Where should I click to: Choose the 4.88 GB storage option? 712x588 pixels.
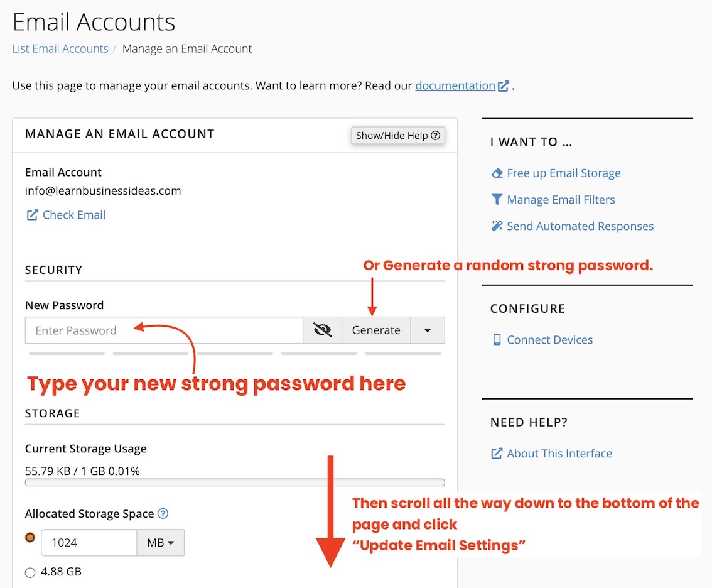[x=30, y=572]
